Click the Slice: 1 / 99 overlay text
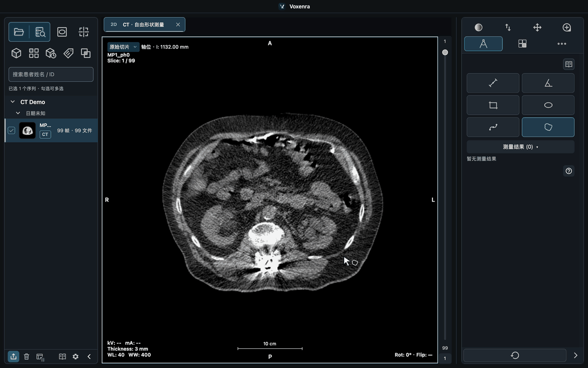 coord(121,60)
